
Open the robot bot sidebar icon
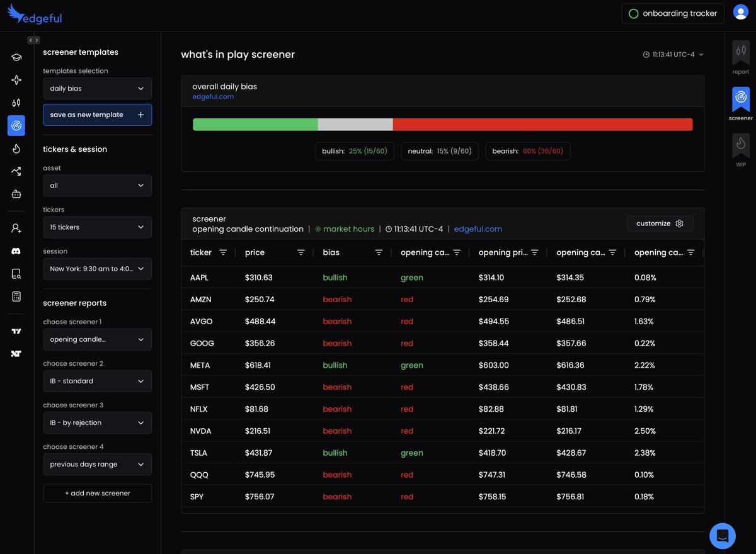[x=16, y=194]
